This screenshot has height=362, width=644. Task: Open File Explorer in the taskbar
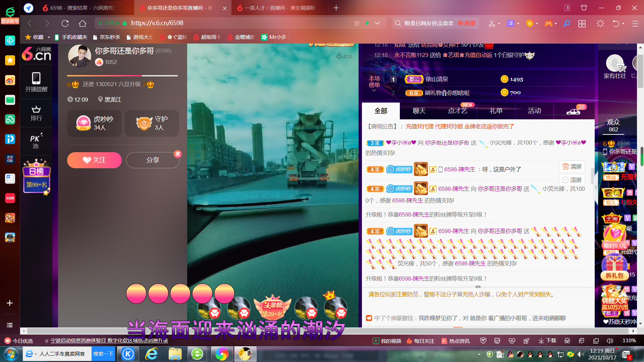pos(175,354)
